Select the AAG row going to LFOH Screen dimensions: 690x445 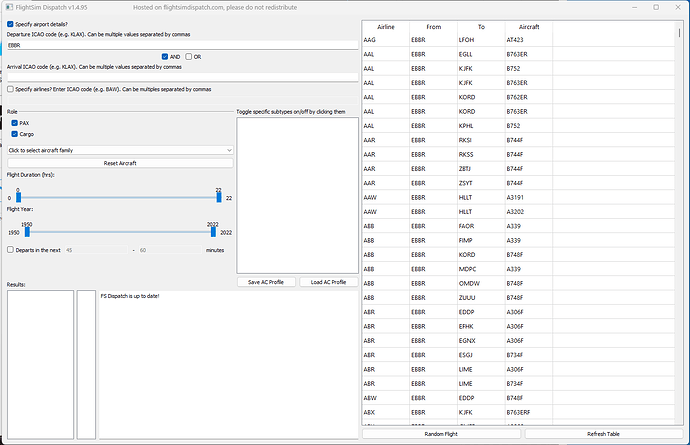tap(518, 40)
